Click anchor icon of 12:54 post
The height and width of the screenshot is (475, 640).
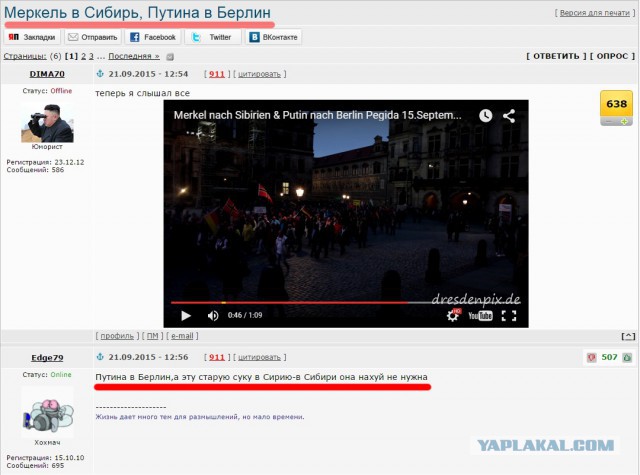[100, 74]
